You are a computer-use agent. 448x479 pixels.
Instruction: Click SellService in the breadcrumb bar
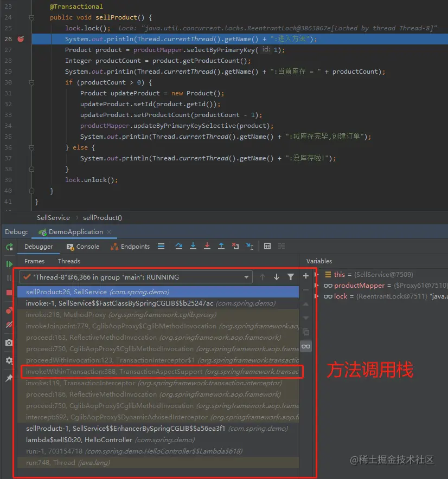point(53,218)
